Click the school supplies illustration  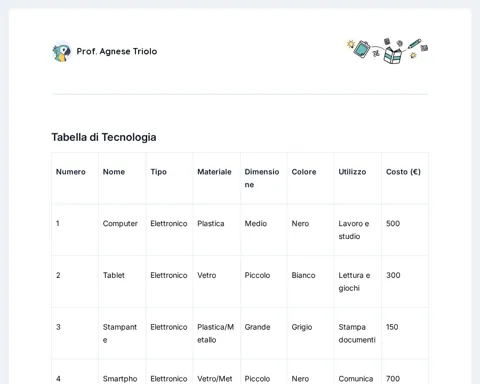[387, 51]
